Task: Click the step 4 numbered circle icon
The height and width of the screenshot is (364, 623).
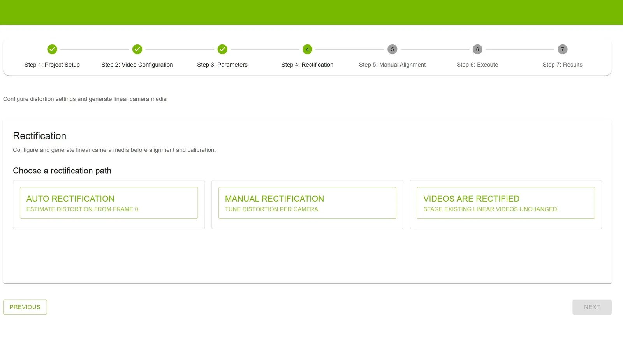Action: tap(307, 49)
